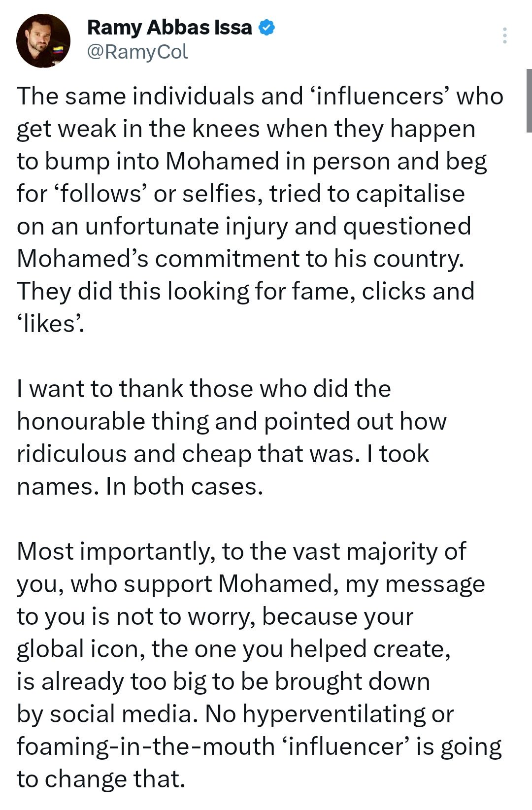
Task: Click the scrollbar thumb on the right edge
Action: click(529, 101)
